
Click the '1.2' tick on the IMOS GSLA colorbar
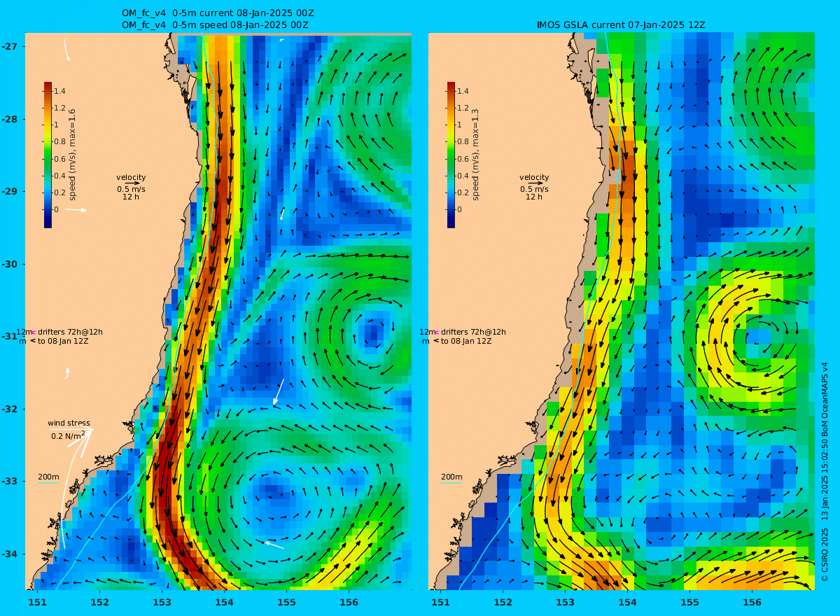click(463, 108)
